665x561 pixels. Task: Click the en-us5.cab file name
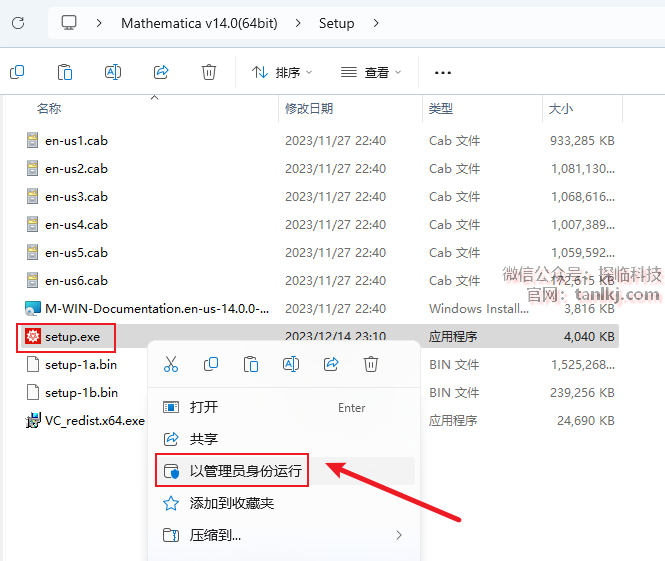pyautogui.click(x=76, y=252)
